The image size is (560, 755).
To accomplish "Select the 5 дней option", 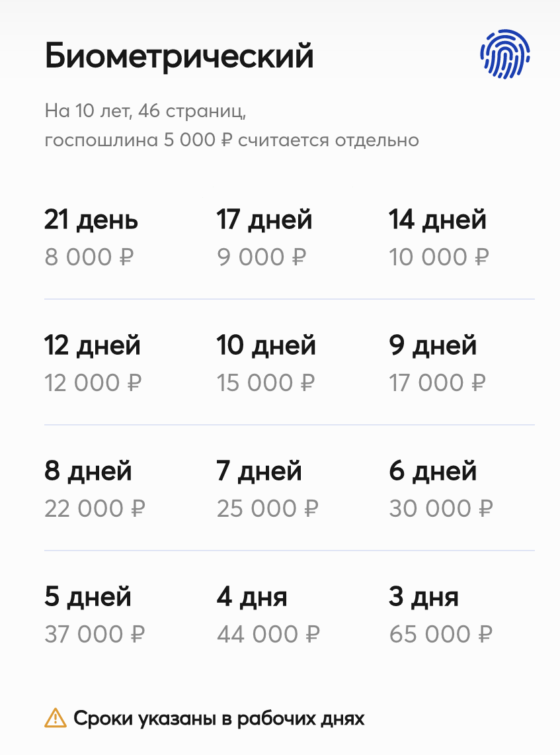I will (x=95, y=615).
